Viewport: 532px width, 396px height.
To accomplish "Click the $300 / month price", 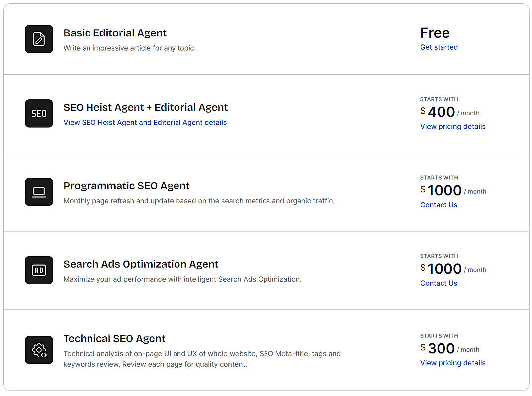I will (450, 348).
